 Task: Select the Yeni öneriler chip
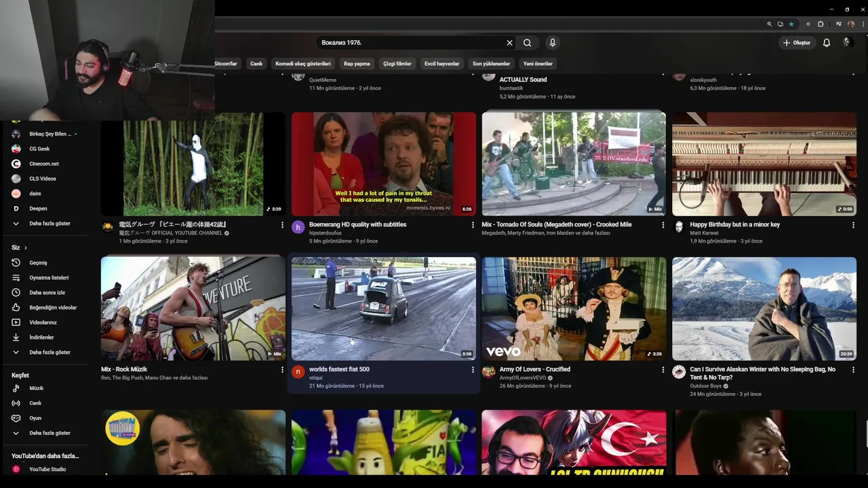538,64
